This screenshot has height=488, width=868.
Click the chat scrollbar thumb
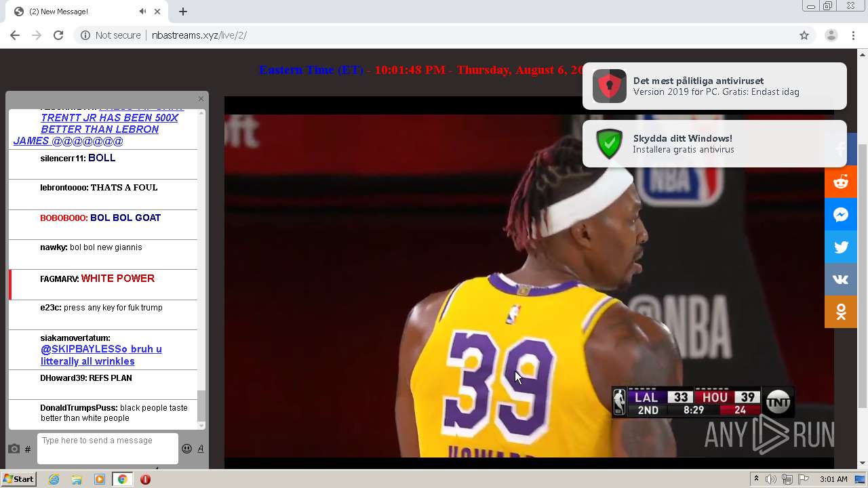point(201,405)
